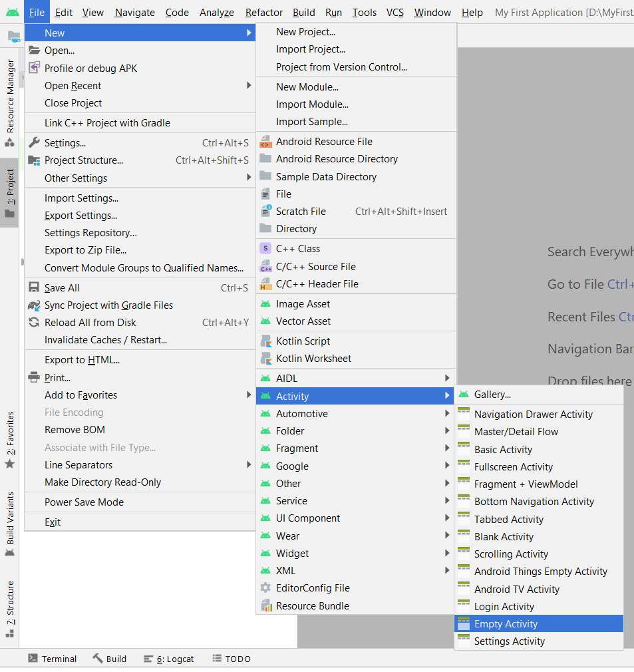634x672 pixels.
Task: Choose Settings Activity template
Action: click(x=539, y=641)
